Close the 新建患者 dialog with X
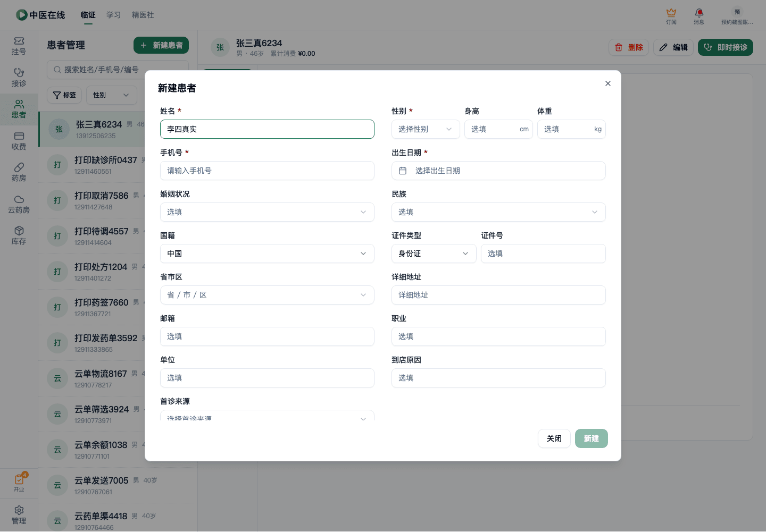This screenshot has width=766, height=532. pyautogui.click(x=608, y=83)
